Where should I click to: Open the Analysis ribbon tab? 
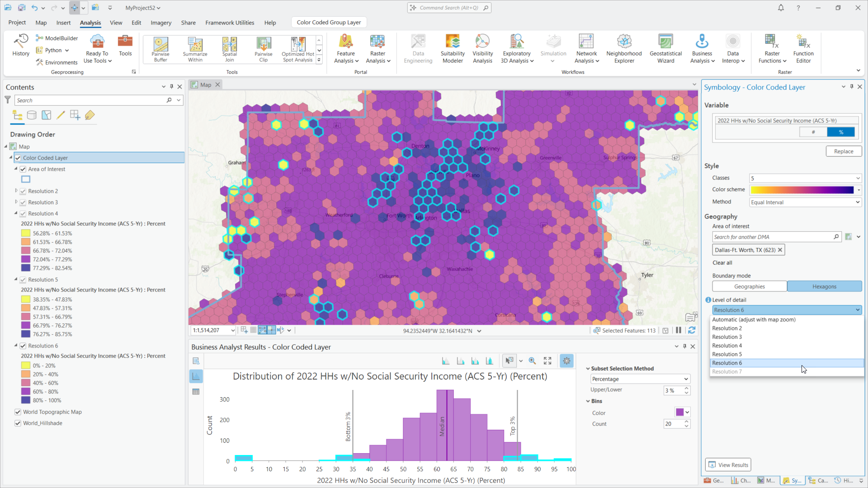click(90, 23)
